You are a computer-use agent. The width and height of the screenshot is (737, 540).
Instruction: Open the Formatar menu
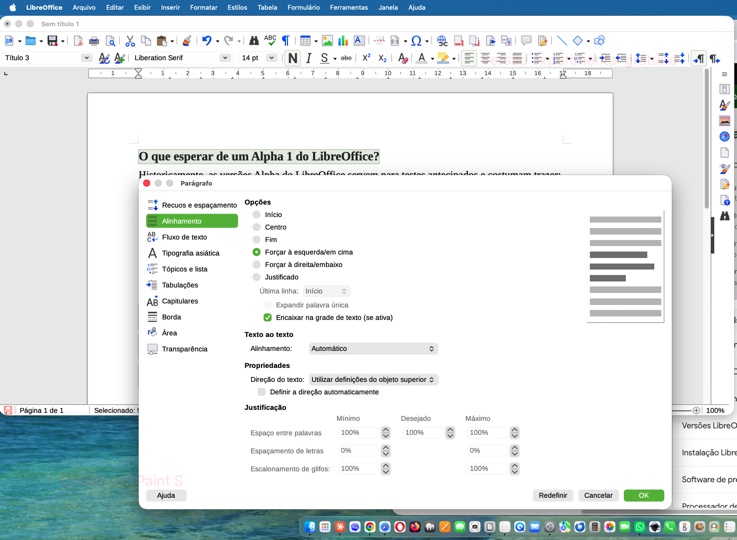(203, 8)
